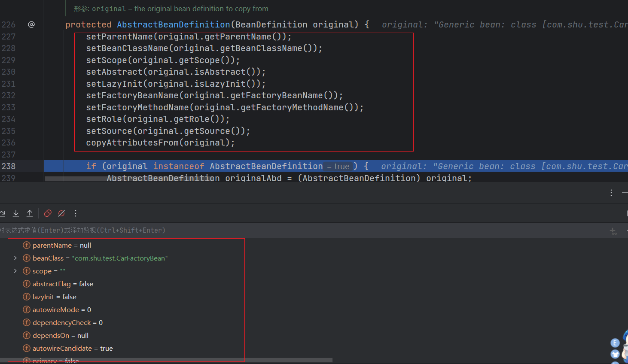Click line number 227 in the gutter
This screenshot has height=364, width=628.
pyautogui.click(x=9, y=36)
